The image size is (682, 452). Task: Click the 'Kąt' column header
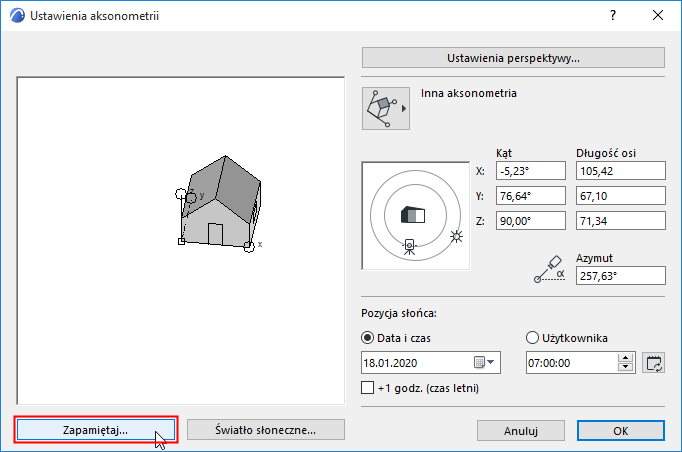[504, 153]
